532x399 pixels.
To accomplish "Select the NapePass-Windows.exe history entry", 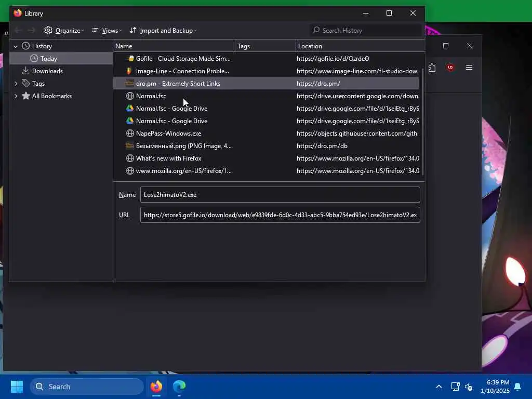I will (x=266, y=134).
